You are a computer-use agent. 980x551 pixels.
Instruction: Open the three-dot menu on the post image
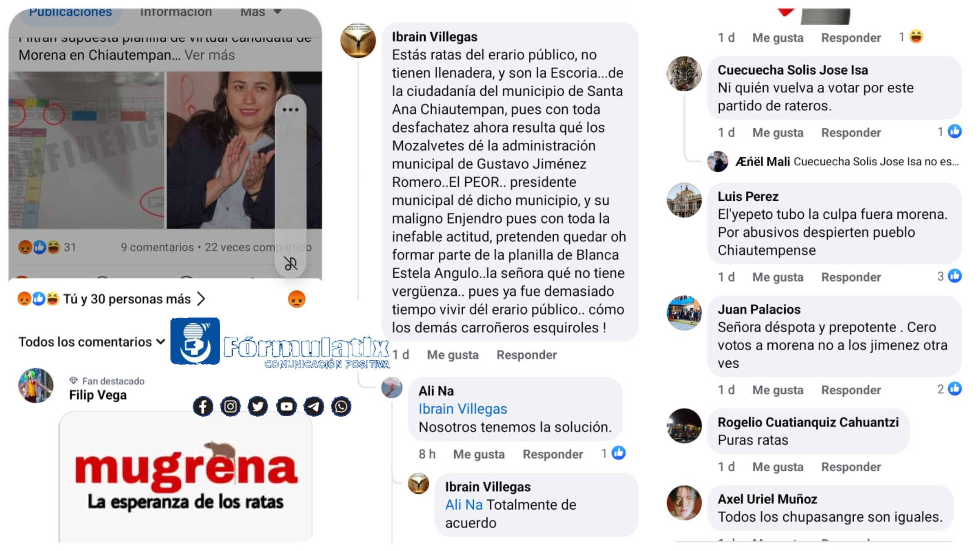(291, 110)
